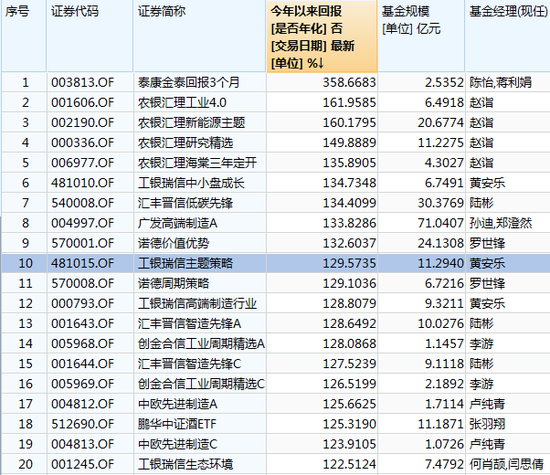Select fund name 工银瑞信生态环境
The height and width of the screenshot is (475, 550).
[x=185, y=464]
